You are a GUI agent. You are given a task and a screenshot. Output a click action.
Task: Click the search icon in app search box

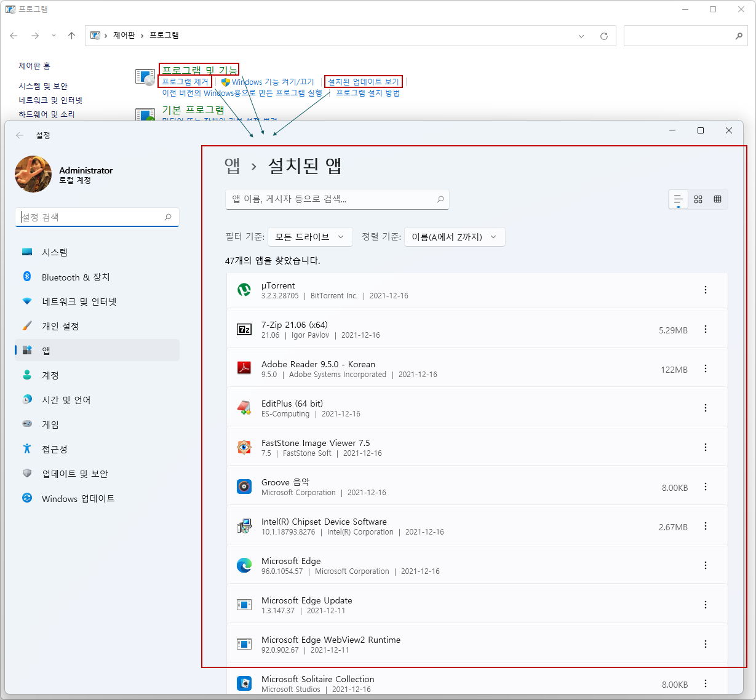[440, 199]
